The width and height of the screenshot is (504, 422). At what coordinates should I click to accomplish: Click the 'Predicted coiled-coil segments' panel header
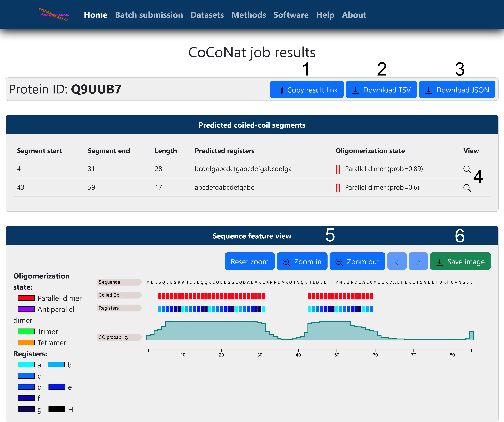(252, 125)
